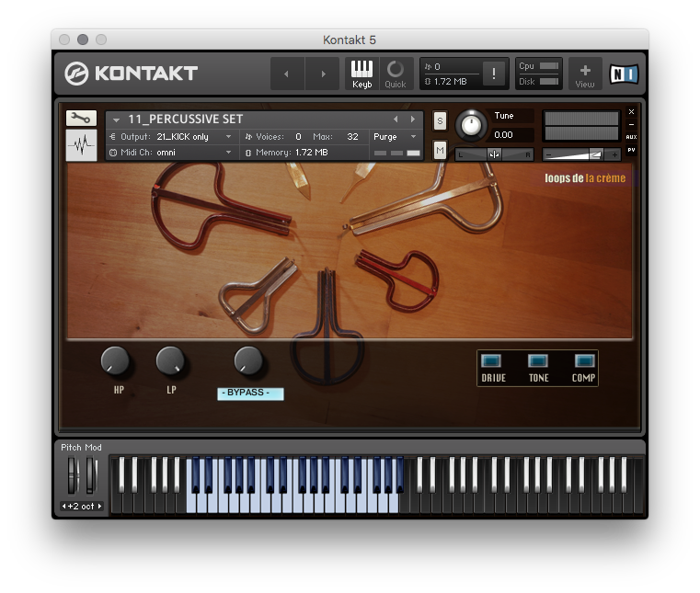Image resolution: width=700 pixels, height=593 pixels.
Task: Open the BYPASS effect selector
Action: coord(250,393)
